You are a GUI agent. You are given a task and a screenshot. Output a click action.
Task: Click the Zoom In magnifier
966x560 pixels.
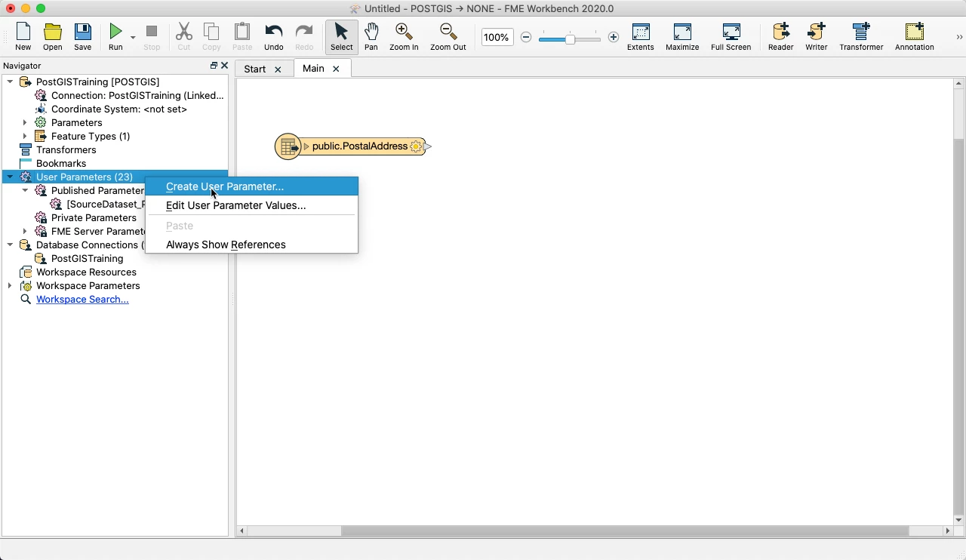click(x=404, y=36)
